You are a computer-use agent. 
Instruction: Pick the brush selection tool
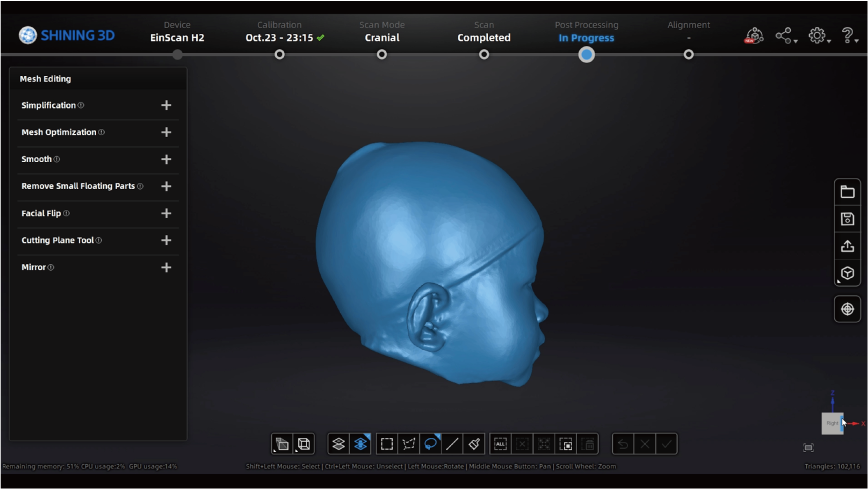tap(475, 444)
